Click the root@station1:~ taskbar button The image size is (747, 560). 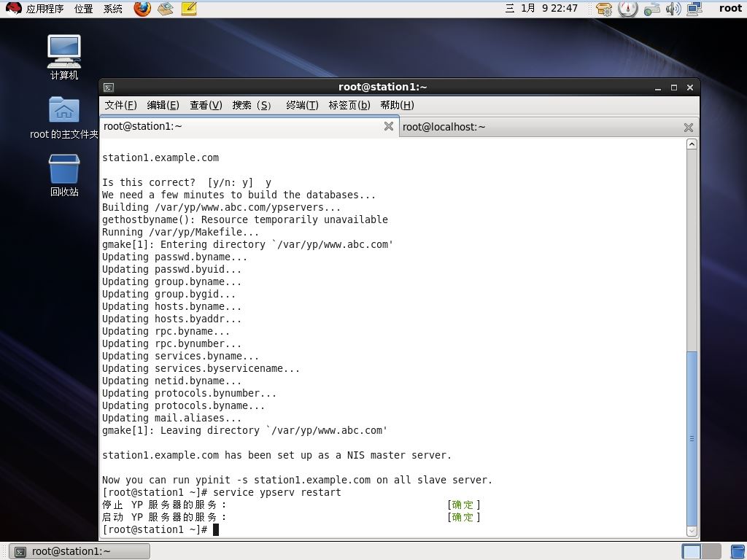click(x=80, y=551)
